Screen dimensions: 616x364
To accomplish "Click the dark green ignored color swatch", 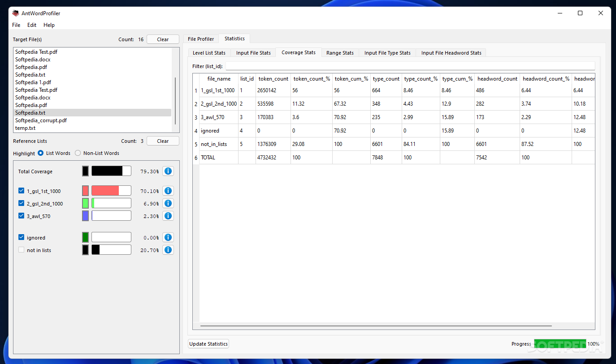I will click(x=86, y=237).
